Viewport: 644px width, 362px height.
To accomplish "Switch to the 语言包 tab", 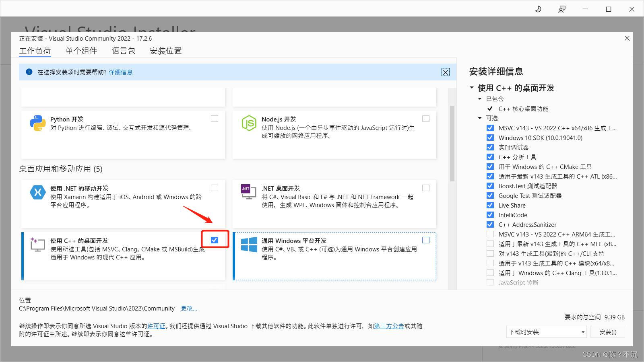I will (124, 51).
